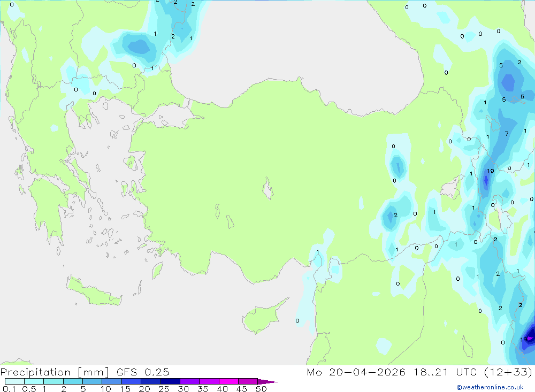
Task: Click the "18..21 UTC" time range text
Action: click(445, 372)
